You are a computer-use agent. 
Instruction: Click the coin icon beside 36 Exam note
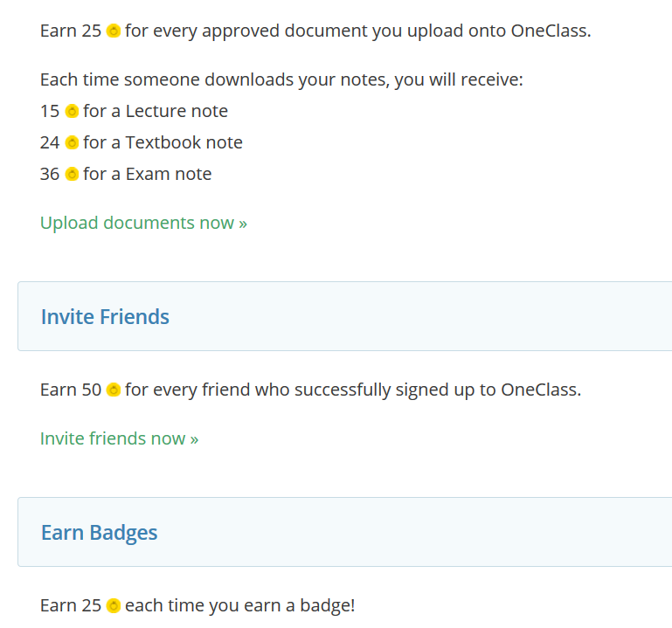coord(72,174)
